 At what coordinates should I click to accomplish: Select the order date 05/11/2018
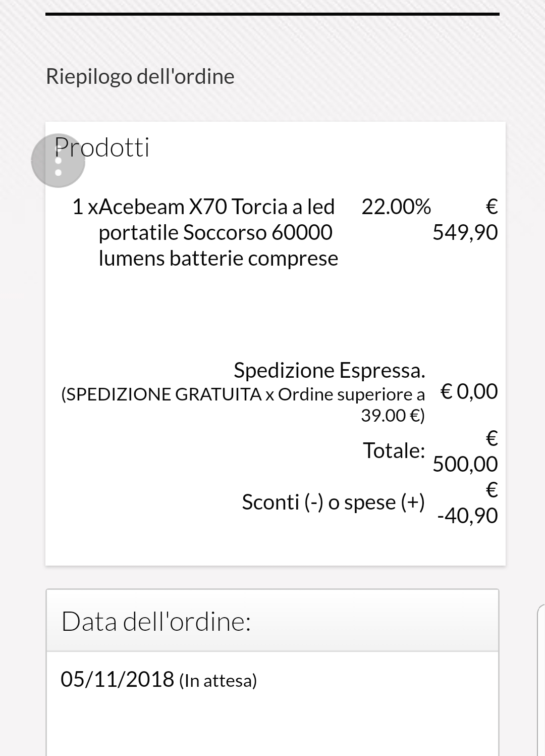point(118,680)
